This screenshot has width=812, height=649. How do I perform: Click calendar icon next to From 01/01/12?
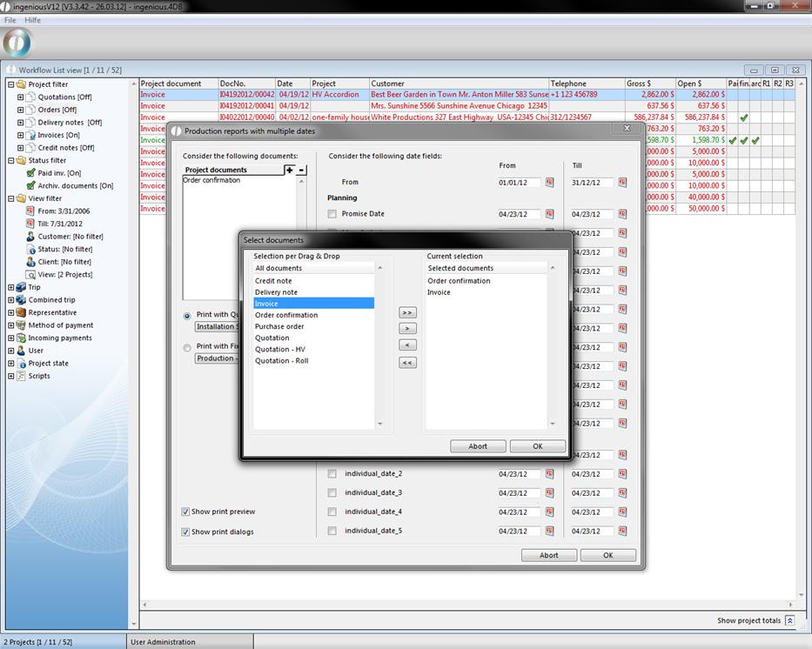tap(550, 183)
